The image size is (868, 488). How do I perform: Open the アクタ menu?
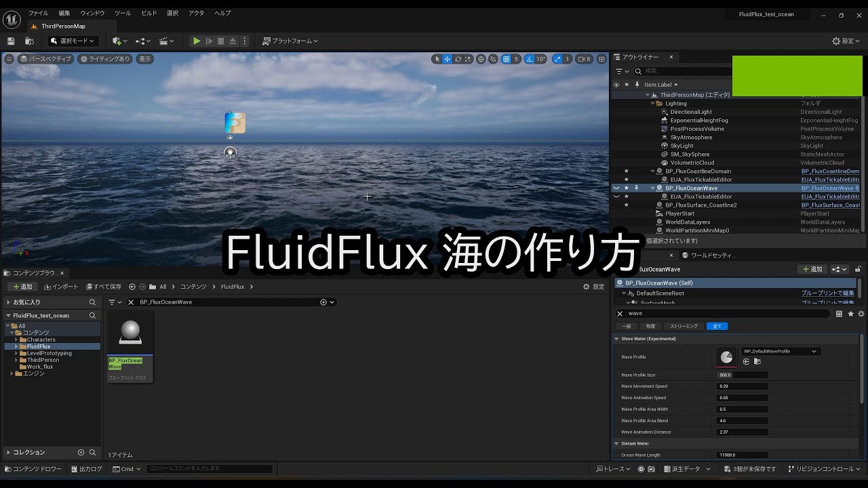click(x=196, y=13)
